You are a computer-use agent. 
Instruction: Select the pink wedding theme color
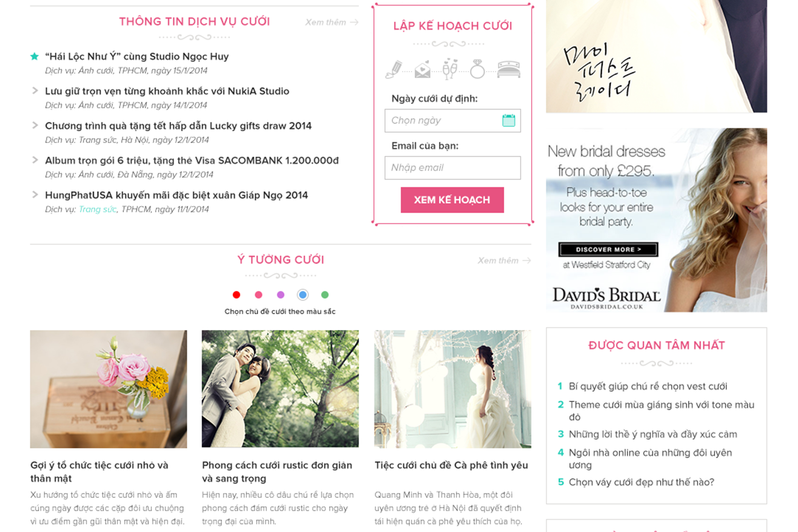pyautogui.click(x=259, y=295)
